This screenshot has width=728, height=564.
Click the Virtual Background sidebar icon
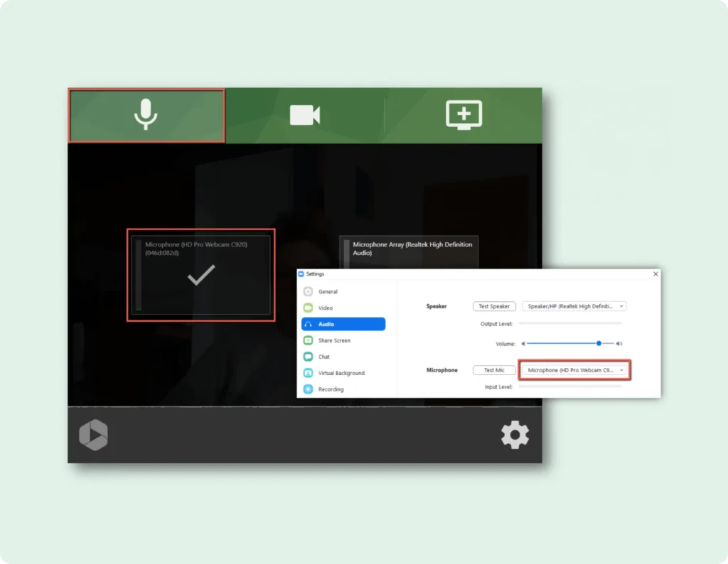[x=308, y=373]
